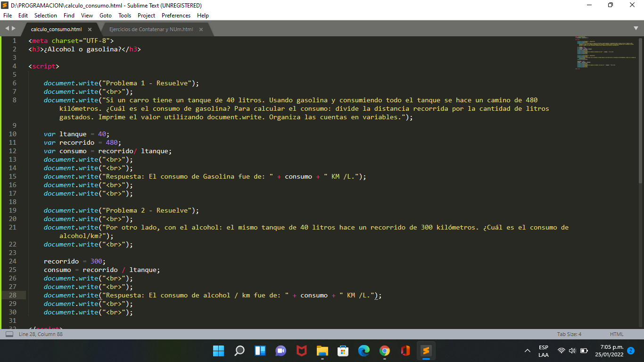This screenshot has height=362, width=644.
Task: Click the Line 28, Column 88 status text
Action: pos(41,334)
